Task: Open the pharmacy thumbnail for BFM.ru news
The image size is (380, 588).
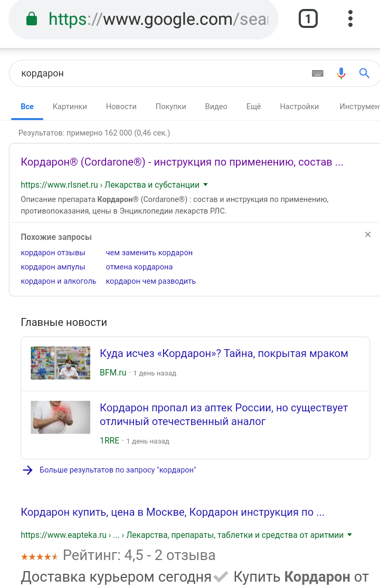Action: 60,363
